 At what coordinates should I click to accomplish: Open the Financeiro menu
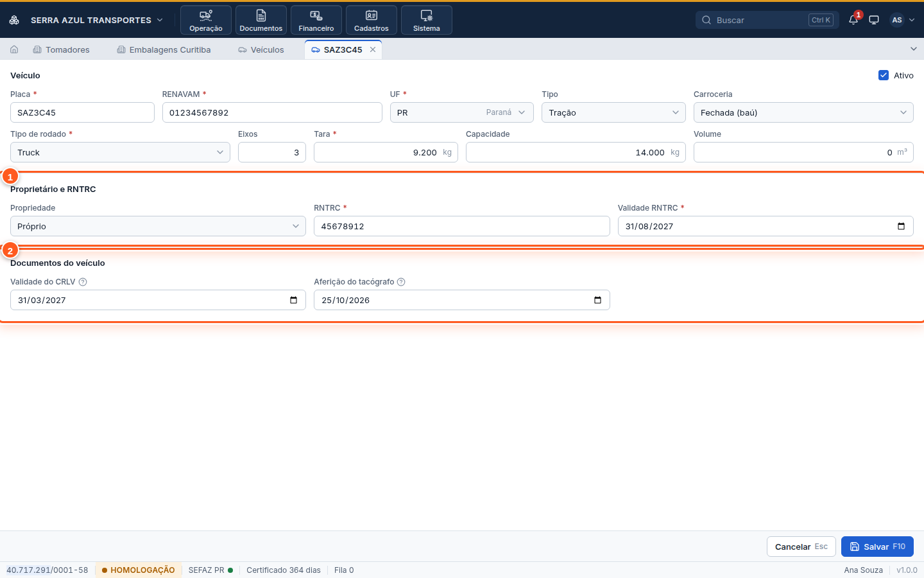[x=316, y=20]
